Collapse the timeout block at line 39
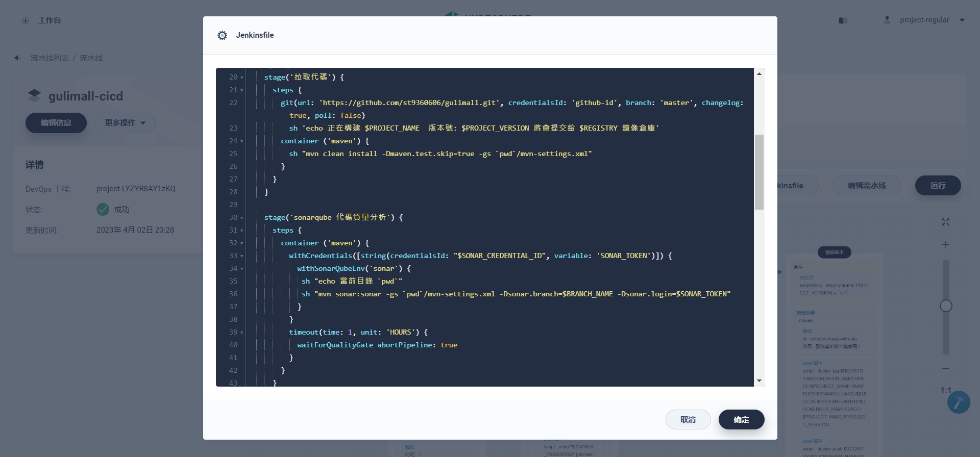980x457 pixels. pos(241,333)
